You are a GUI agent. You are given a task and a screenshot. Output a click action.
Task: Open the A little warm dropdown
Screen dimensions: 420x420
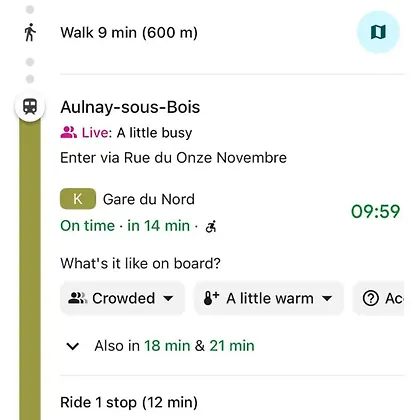[x=269, y=298]
